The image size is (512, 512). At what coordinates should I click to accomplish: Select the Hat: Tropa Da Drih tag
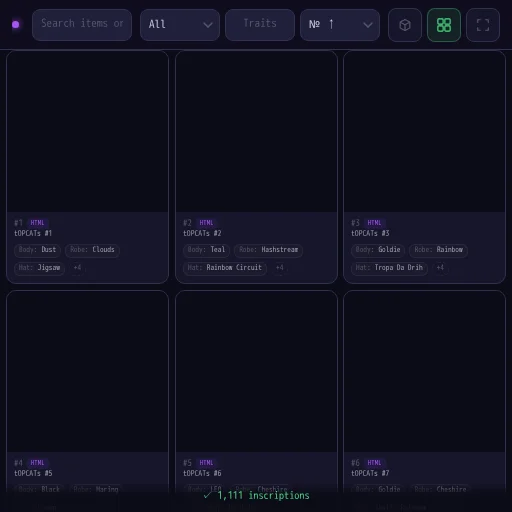point(389,268)
